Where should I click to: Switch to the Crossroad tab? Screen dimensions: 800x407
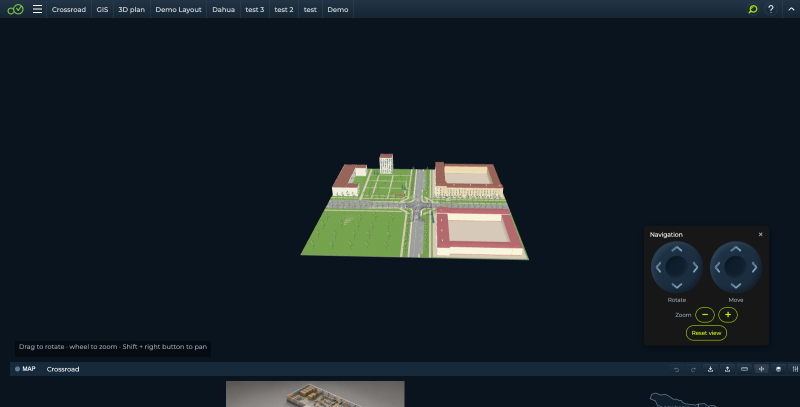pyautogui.click(x=69, y=9)
